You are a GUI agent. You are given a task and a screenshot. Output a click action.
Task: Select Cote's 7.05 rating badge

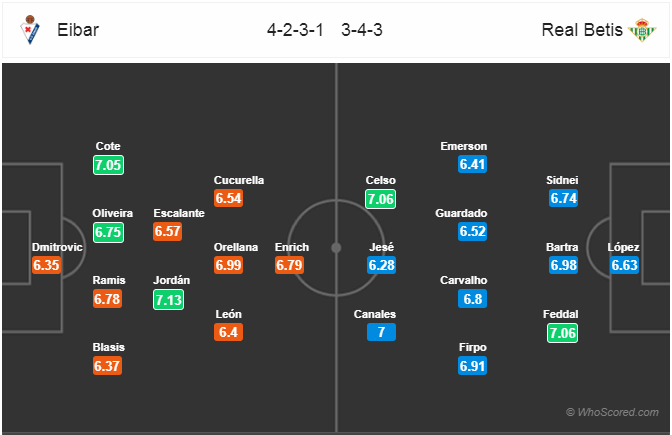(x=108, y=165)
